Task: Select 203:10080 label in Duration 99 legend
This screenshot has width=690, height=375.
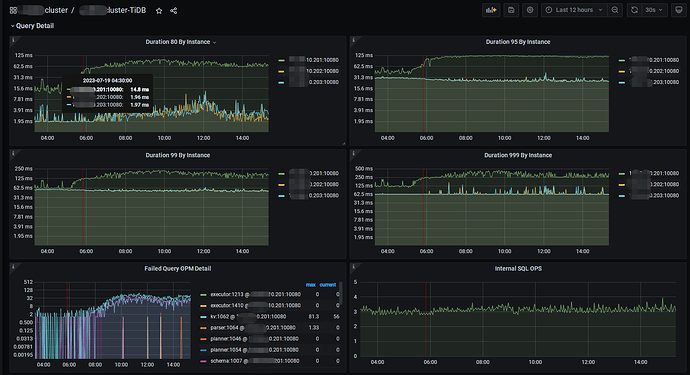Action: (314, 195)
